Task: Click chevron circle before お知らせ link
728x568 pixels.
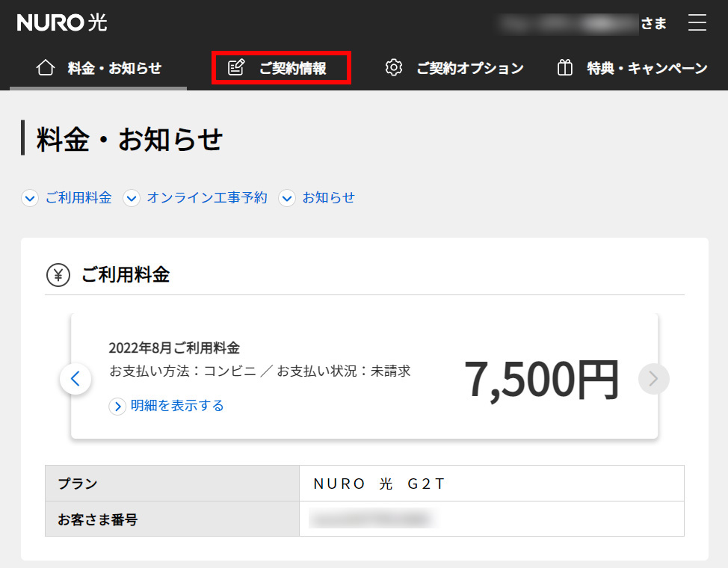Action: (287, 198)
